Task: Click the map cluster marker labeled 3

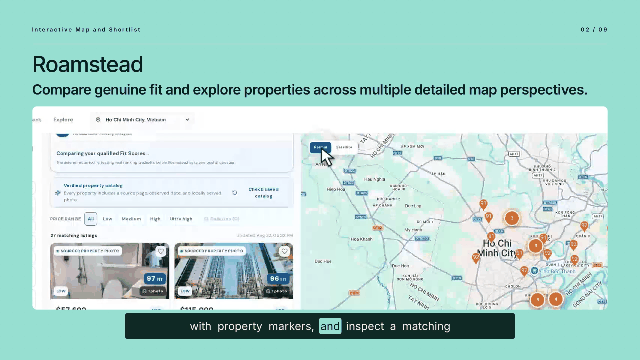Action: pyautogui.click(x=512, y=218)
